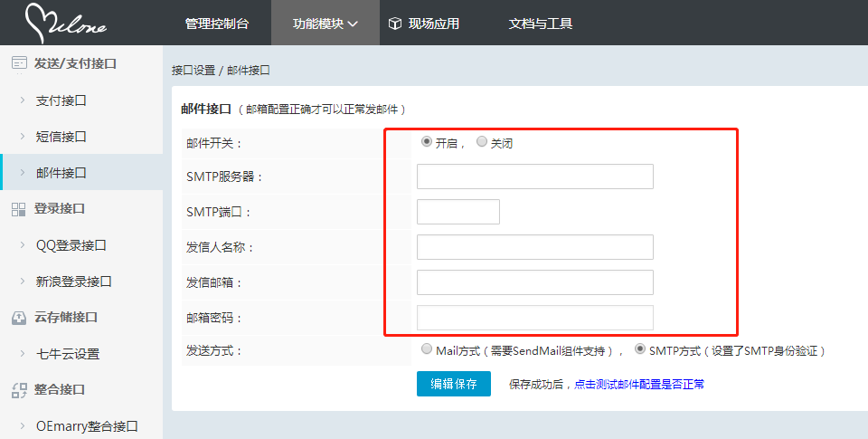Expand chevron next to 支付接口
This screenshot has height=439, width=868.
tap(22, 100)
